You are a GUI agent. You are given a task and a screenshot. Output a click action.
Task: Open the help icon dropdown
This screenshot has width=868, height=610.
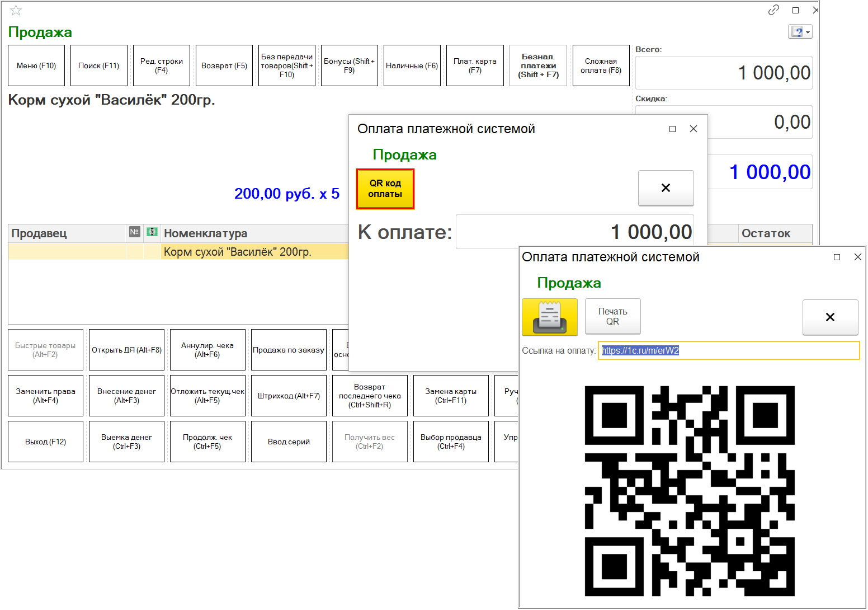click(x=800, y=32)
